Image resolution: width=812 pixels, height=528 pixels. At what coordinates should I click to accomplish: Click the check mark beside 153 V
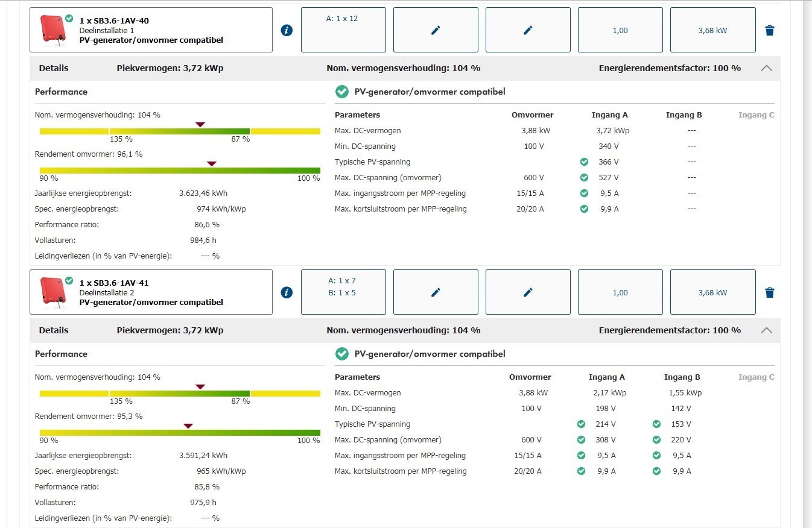click(x=656, y=424)
